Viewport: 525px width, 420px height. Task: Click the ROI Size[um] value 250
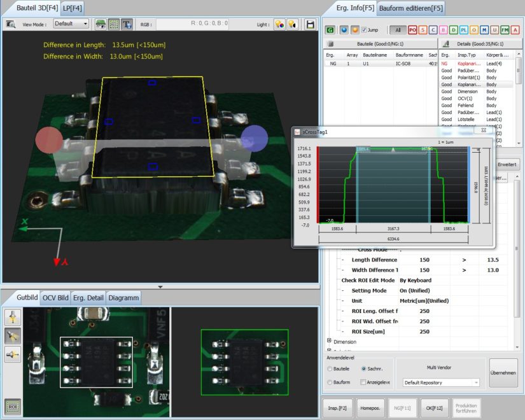pos(424,332)
